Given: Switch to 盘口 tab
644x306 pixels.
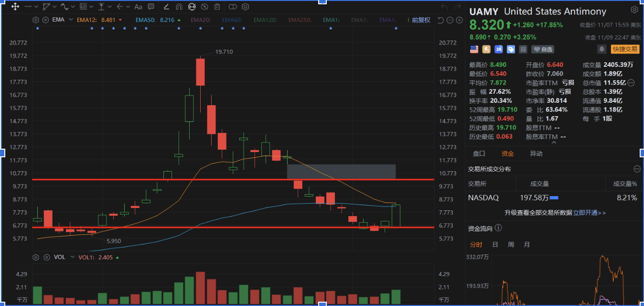Looking at the screenshot, I should click(x=479, y=153).
